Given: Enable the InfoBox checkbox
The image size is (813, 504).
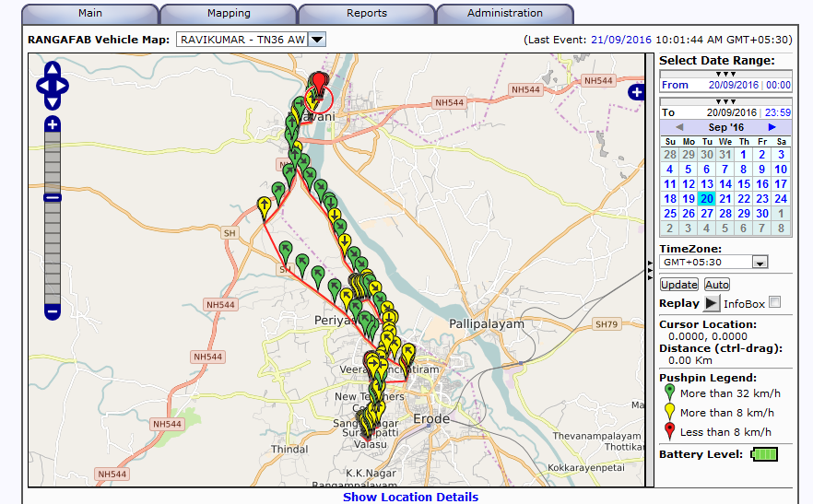Looking at the screenshot, I should click(x=775, y=302).
